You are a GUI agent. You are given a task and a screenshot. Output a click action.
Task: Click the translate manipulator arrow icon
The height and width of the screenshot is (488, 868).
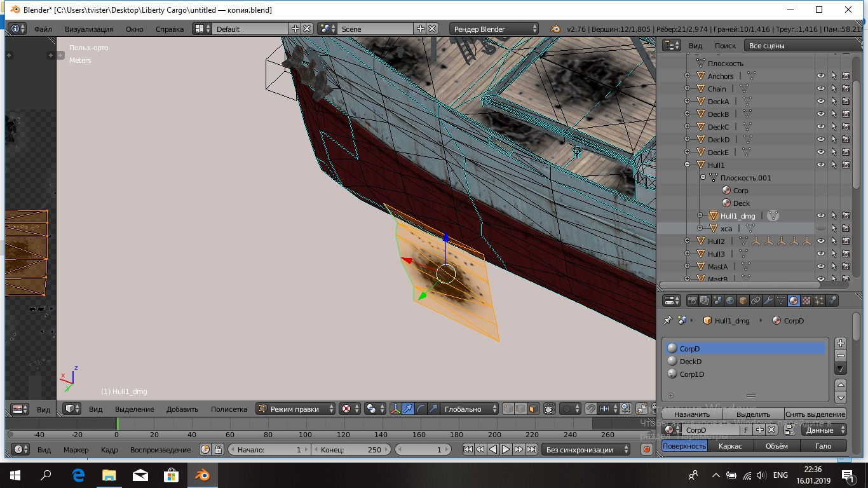(408, 409)
